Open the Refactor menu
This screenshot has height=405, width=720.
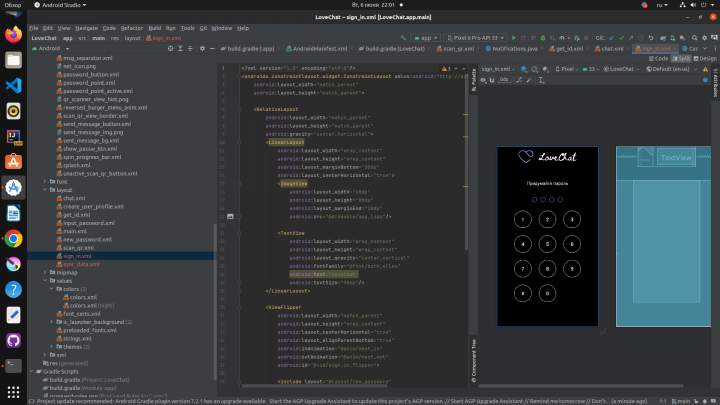point(132,28)
